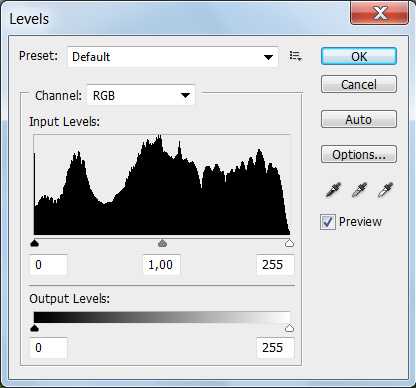Open the preset options menu icon
Image resolution: width=416 pixels, height=388 pixels.
coord(295,56)
